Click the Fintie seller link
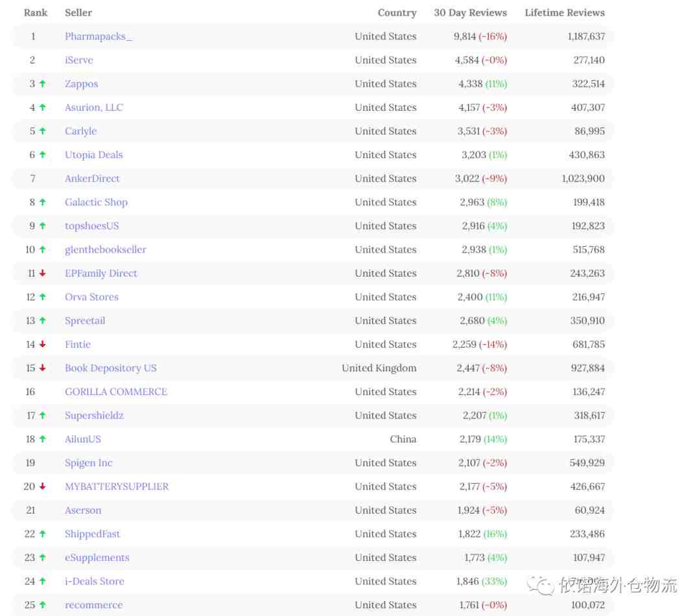Screen dimensions: 700x616 [x=78, y=344]
